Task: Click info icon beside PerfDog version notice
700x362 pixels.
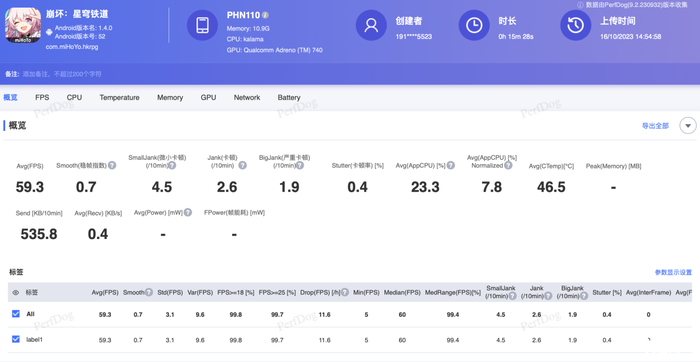Action: click(x=580, y=5)
